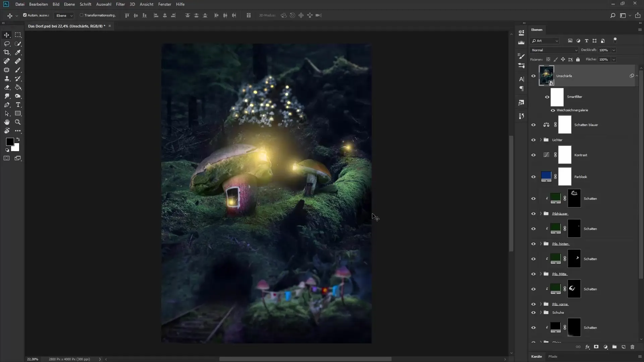Open the Deckkraft opacity dropdown
644x362 pixels.
coord(613,50)
